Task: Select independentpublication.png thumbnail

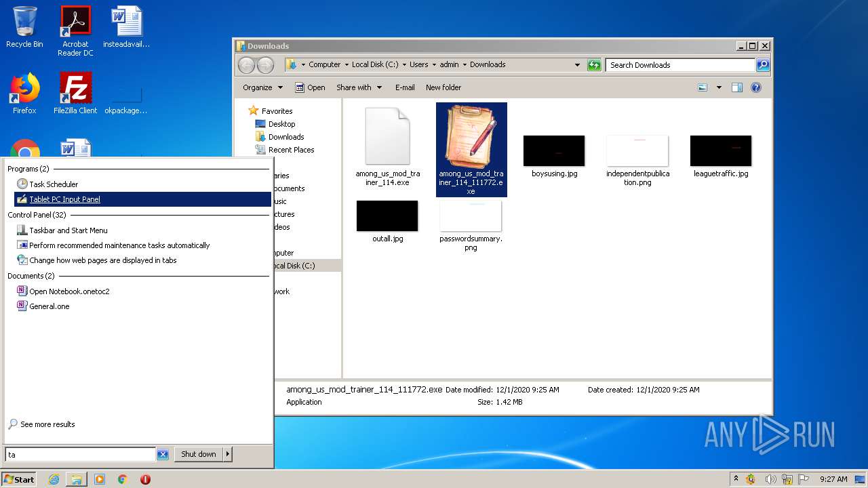Action: point(637,160)
